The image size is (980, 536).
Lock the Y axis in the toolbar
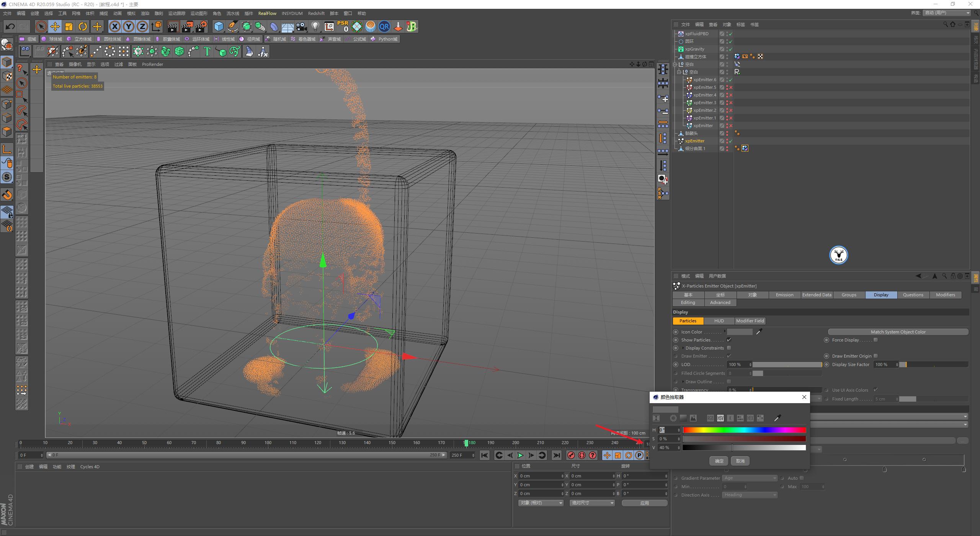tap(129, 26)
